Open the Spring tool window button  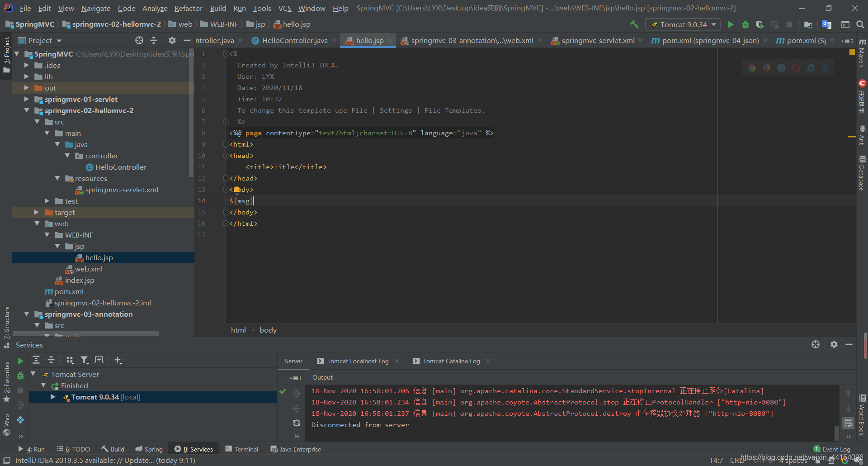149,449
